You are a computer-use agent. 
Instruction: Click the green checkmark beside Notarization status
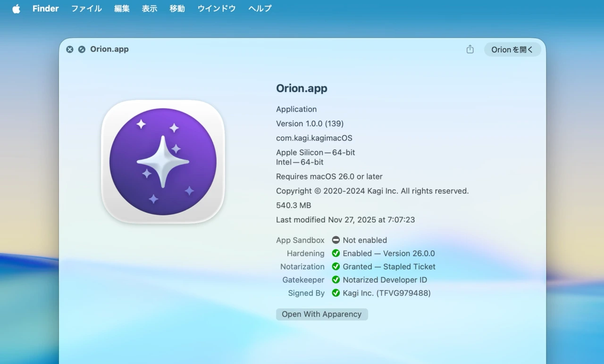pos(336,266)
